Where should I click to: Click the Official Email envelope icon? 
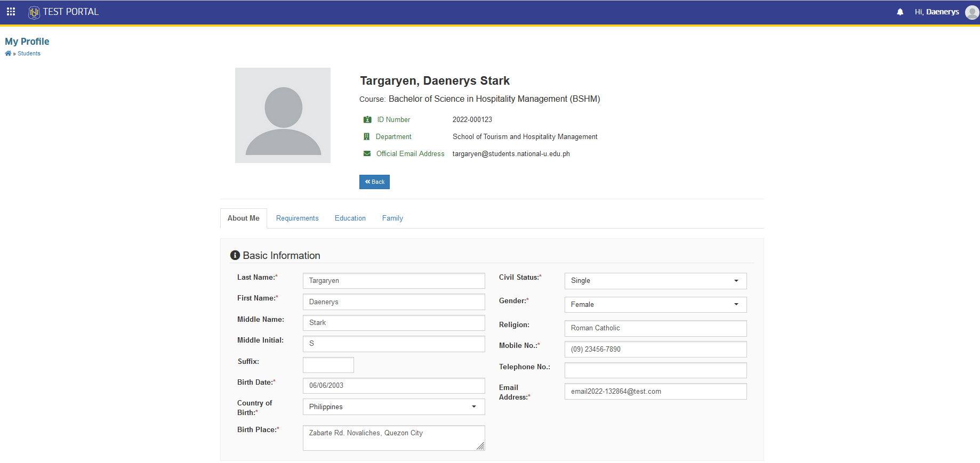[x=367, y=154]
